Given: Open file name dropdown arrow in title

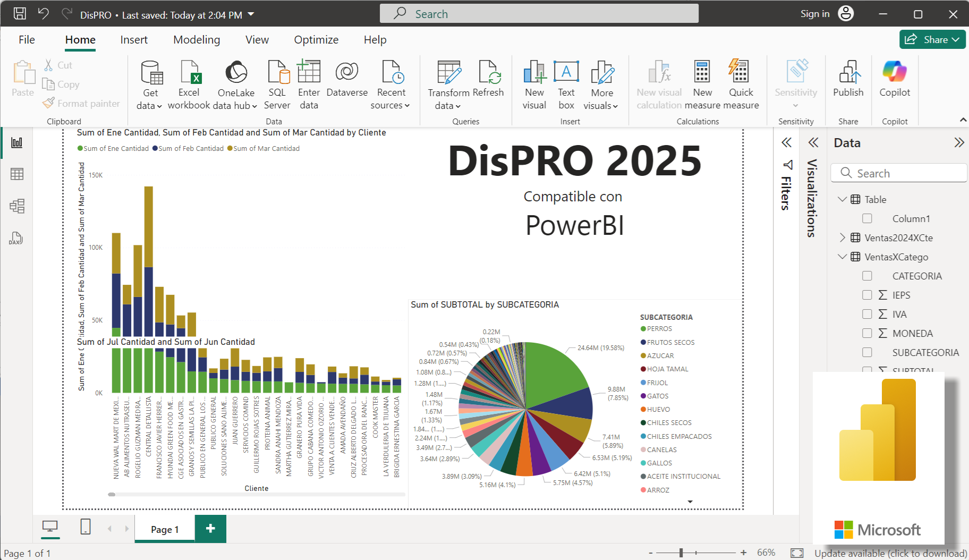Looking at the screenshot, I should pos(251,14).
